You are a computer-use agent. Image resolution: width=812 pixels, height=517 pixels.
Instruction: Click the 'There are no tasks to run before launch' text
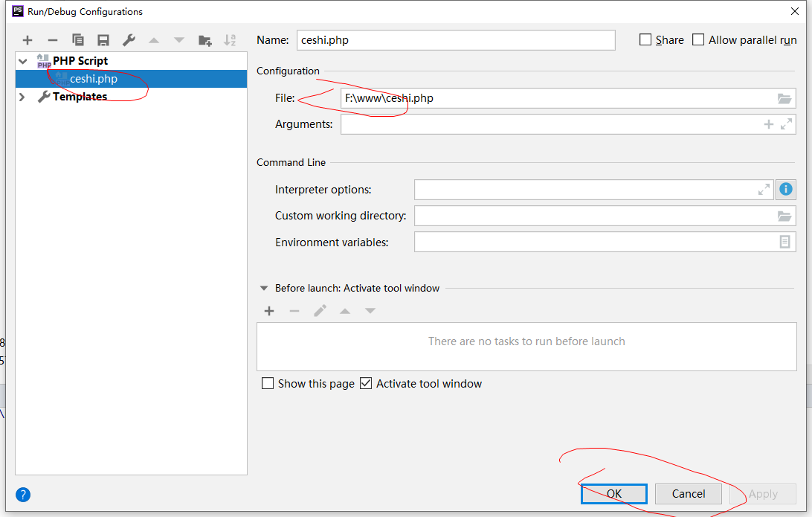526,341
